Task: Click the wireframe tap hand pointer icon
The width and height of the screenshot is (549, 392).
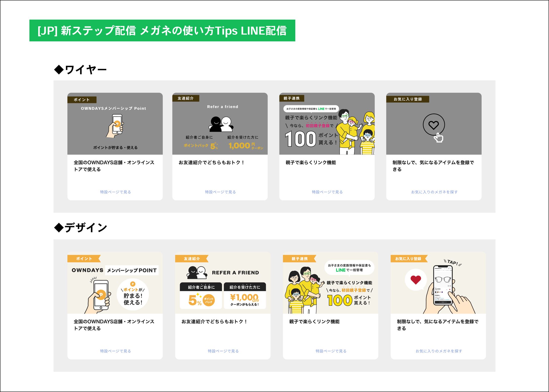Action: click(438, 138)
